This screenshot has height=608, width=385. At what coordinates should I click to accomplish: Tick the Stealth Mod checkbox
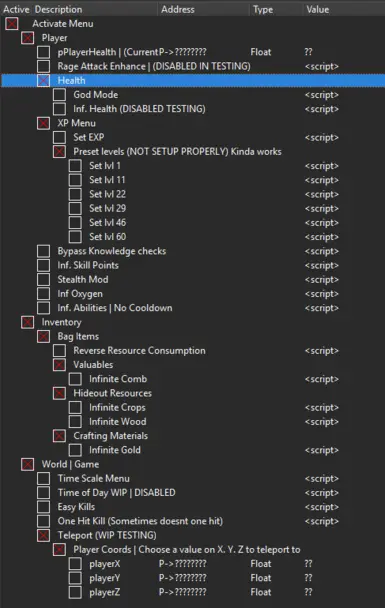(x=43, y=280)
